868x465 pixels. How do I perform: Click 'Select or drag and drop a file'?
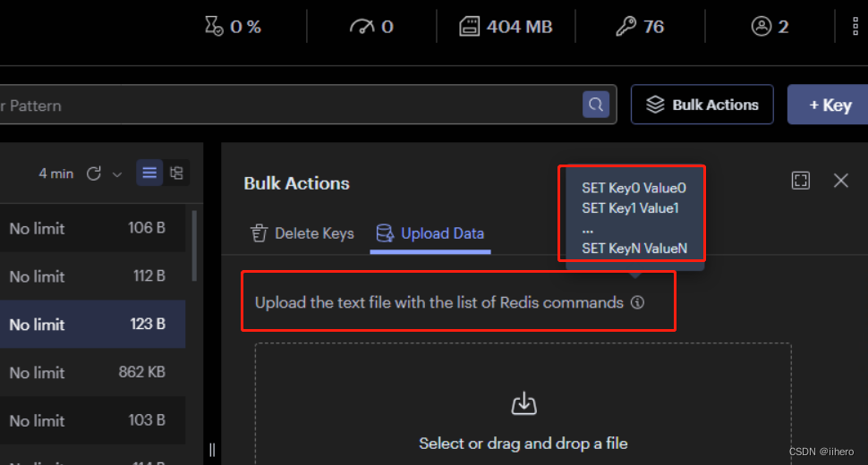coord(523,444)
